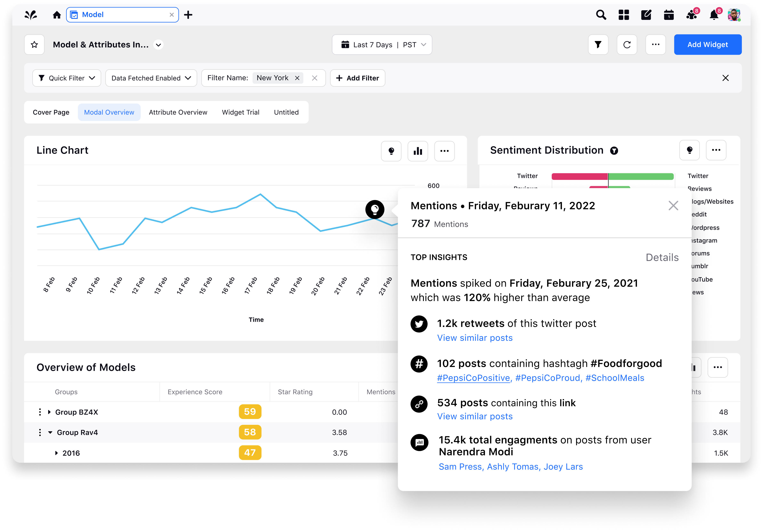Image resolution: width=763 pixels, height=532 pixels.
Task: Switch to Attribute Overview tab
Action: coord(178,112)
